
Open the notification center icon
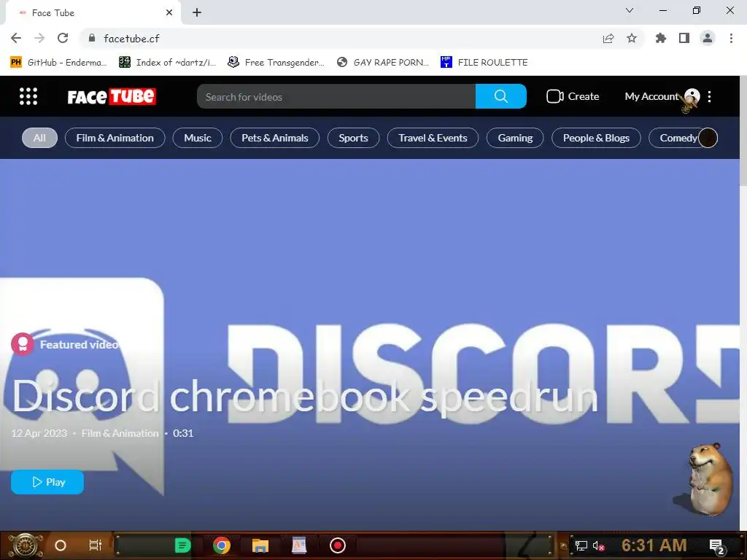point(717,546)
